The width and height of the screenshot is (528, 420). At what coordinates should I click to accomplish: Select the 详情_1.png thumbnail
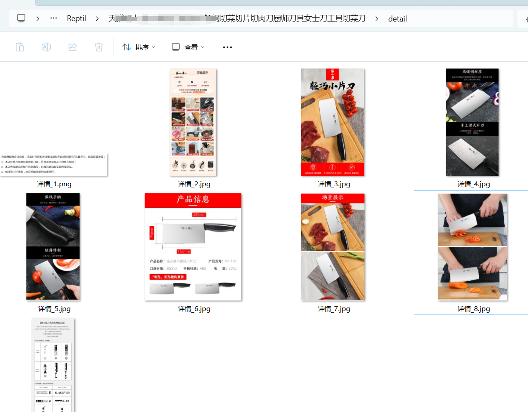(54, 165)
